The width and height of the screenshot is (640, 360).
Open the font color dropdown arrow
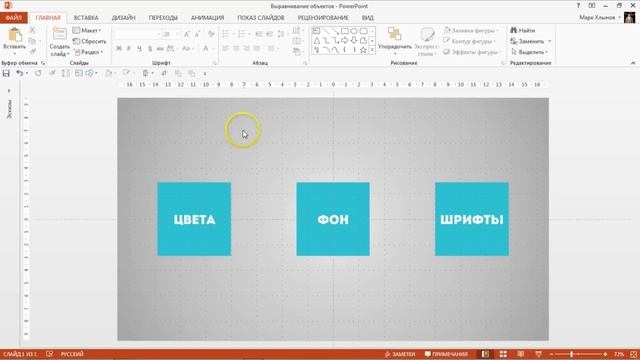tap(213, 49)
